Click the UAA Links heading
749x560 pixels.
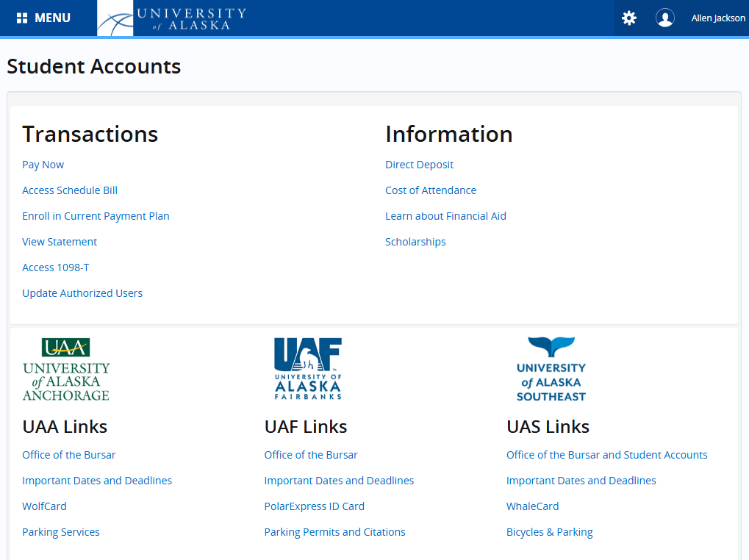point(65,427)
